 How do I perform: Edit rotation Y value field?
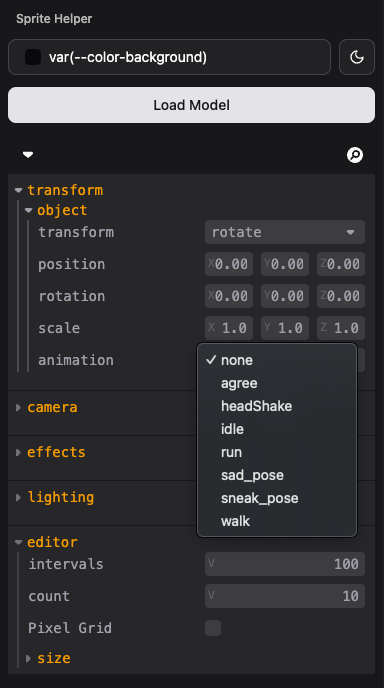coord(285,296)
